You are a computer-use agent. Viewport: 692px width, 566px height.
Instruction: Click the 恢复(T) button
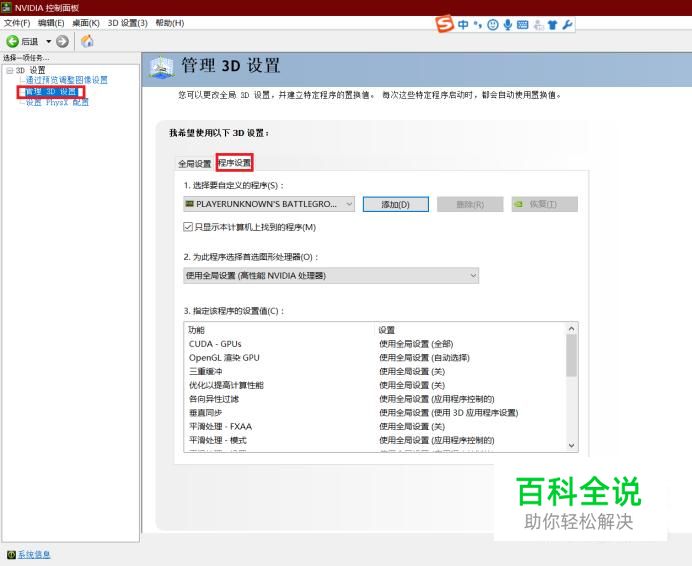[x=545, y=204]
